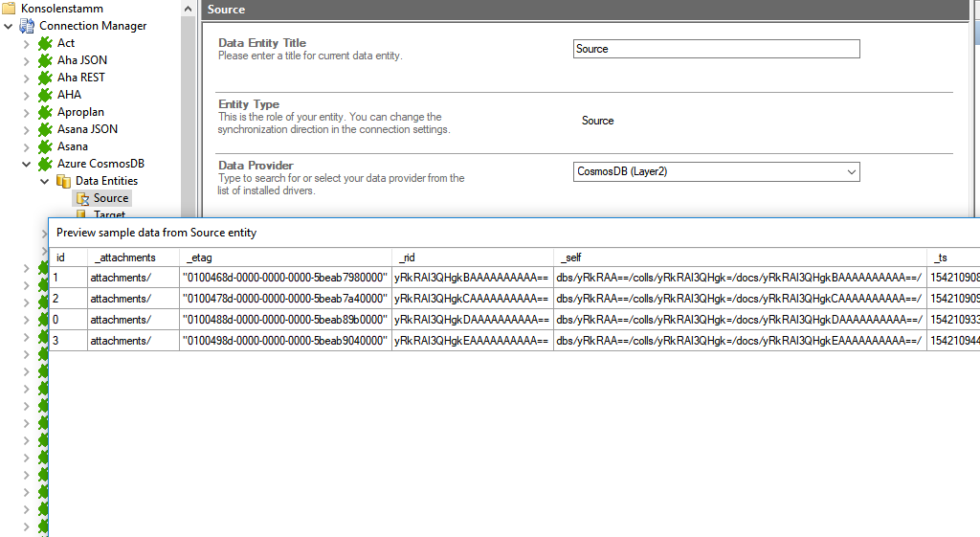The width and height of the screenshot is (980, 537).
Task: Click the Aproplan connection icon
Action: [x=45, y=112]
